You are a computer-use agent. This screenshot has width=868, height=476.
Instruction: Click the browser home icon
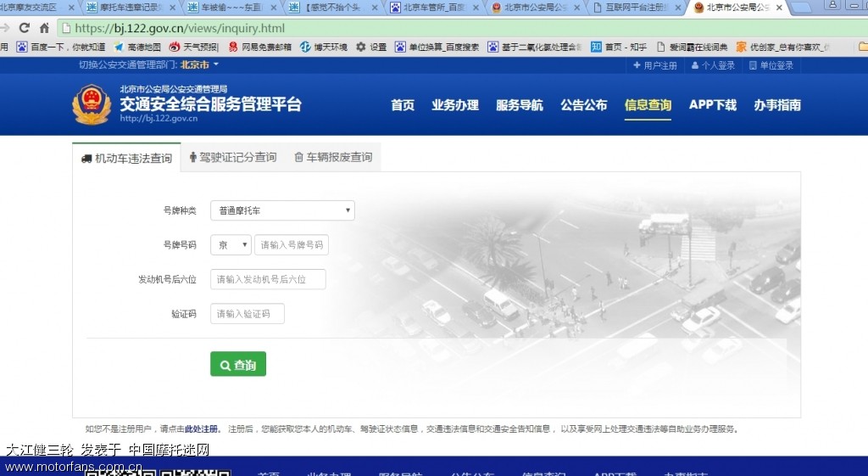[44, 28]
